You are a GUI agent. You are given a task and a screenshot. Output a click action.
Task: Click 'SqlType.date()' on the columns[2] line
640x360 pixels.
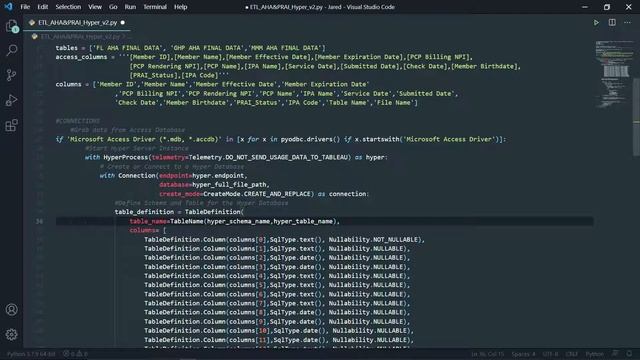[x=295, y=258]
